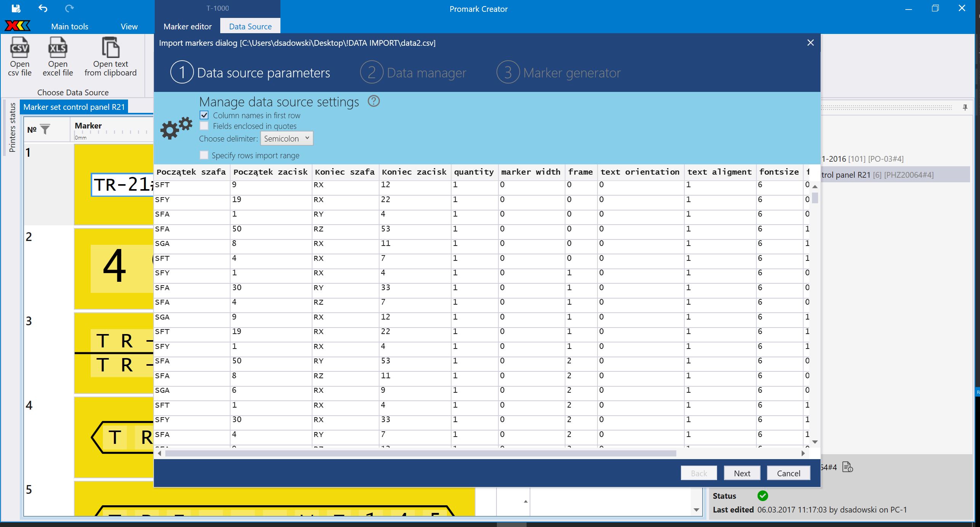
Task: Click the undo arrow icon
Action: [x=43, y=8]
